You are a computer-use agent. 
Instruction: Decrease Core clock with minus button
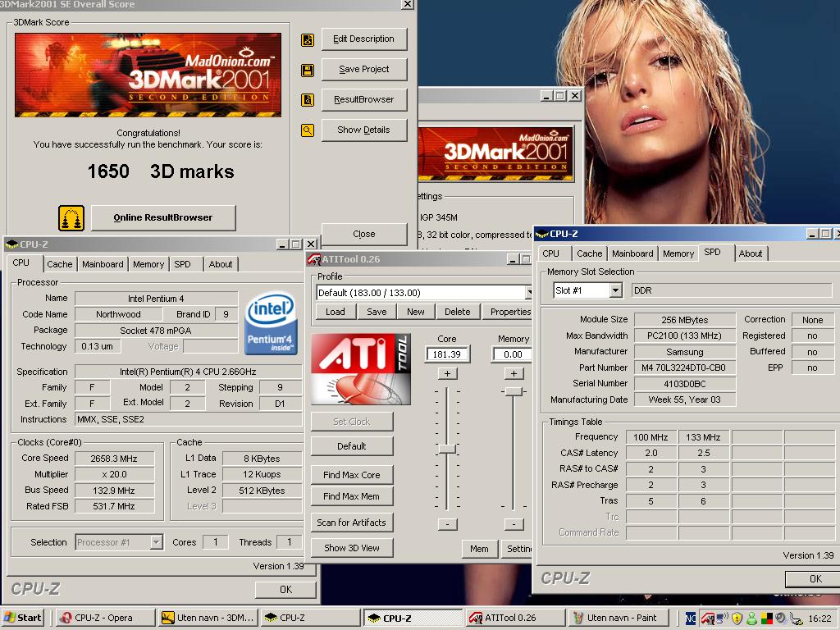447,524
